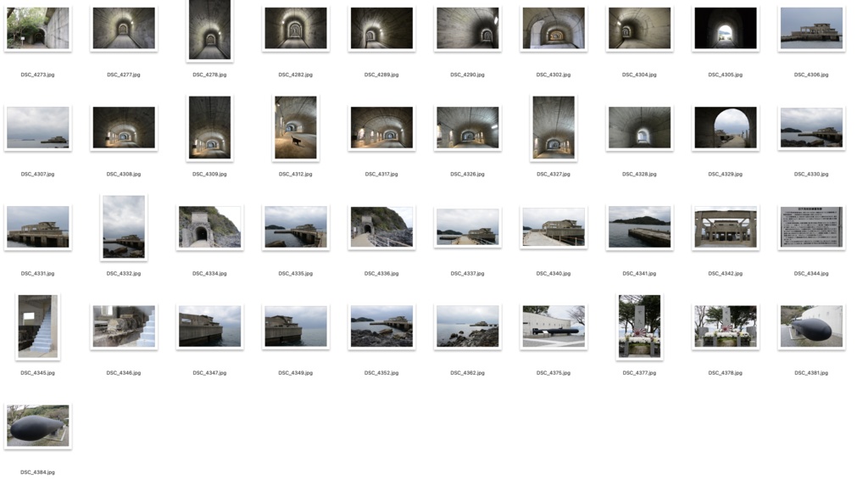Select the DSC_4302.jpg arched tunnel thumbnail

pyautogui.click(x=554, y=28)
